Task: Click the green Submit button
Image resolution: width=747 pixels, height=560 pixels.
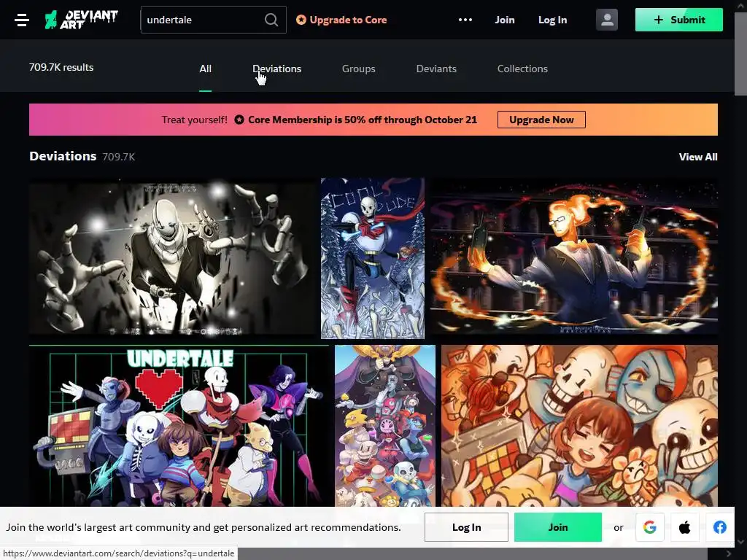Action: [x=679, y=20]
